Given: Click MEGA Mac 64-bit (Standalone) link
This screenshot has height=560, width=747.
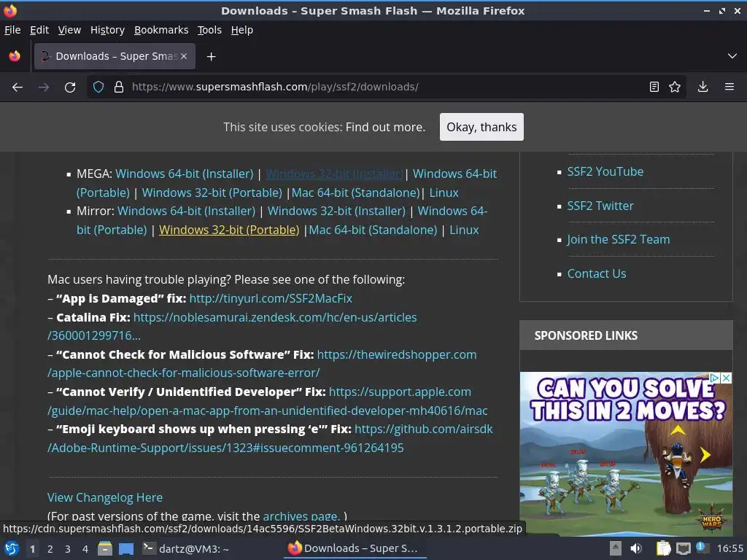Looking at the screenshot, I should click(x=355, y=192).
